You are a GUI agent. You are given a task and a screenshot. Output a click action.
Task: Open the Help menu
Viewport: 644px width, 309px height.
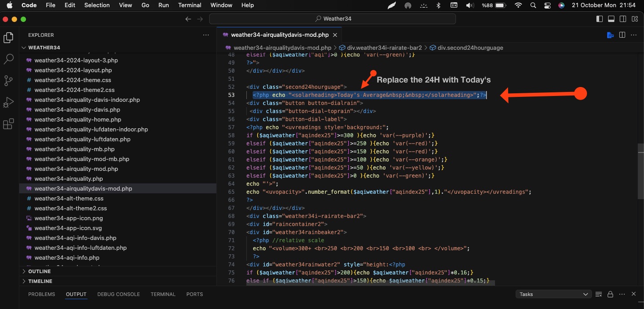(x=247, y=5)
